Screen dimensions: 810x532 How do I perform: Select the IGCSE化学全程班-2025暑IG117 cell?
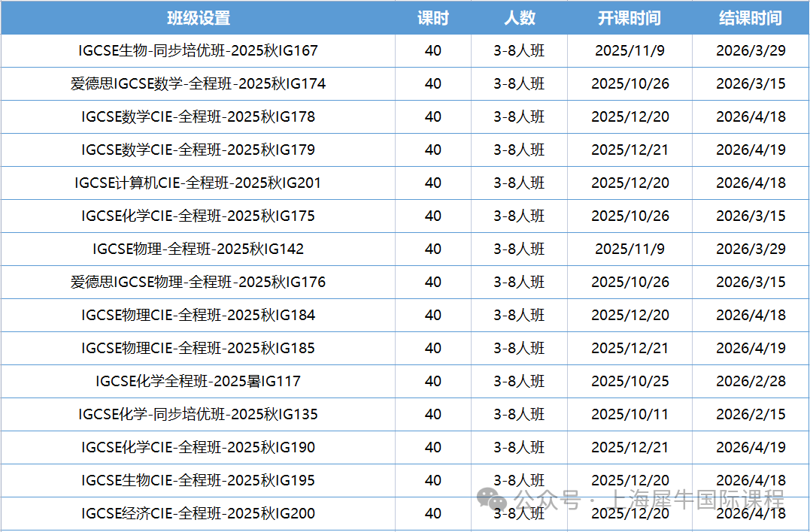pyautogui.click(x=198, y=382)
